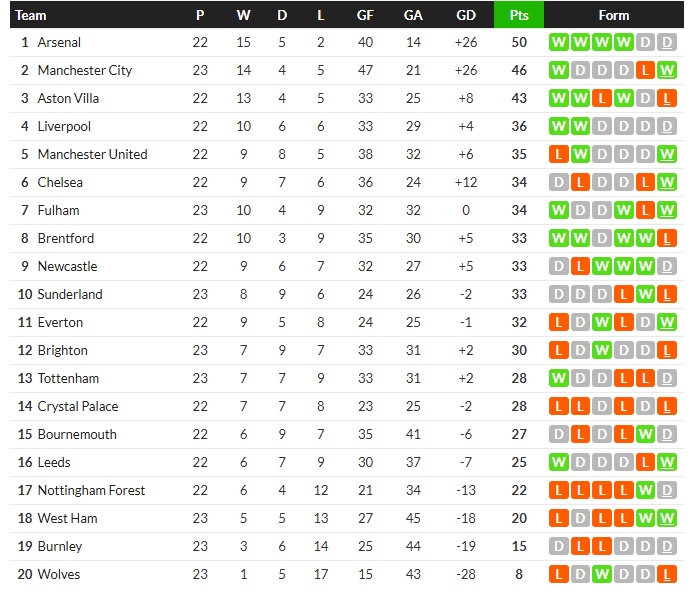Click Arsenal's underlined latest draw badge
Viewport: 698px width, 596px height.
pos(668,43)
